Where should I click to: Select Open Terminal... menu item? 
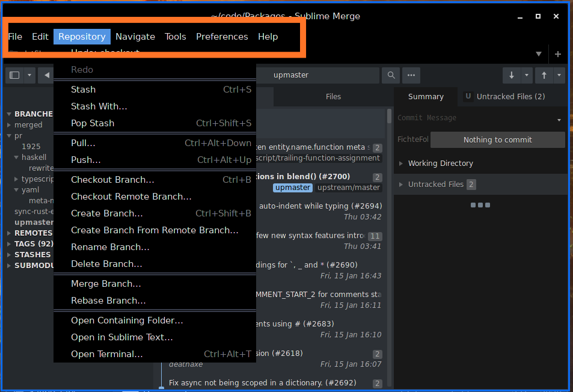[155, 354]
